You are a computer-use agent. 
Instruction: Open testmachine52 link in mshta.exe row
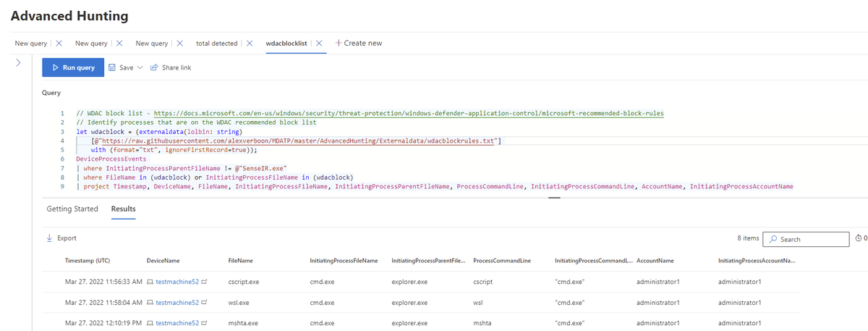click(177, 323)
